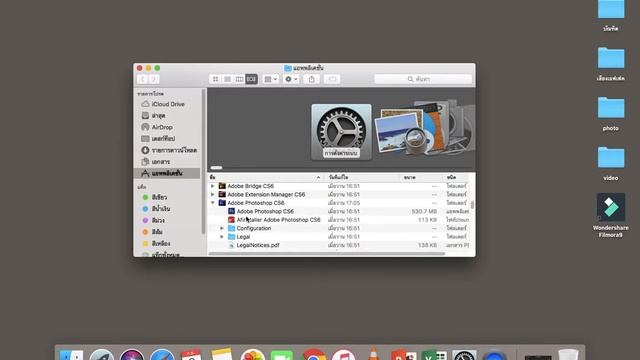The height and width of the screenshot is (360, 640).
Task: Go forward in Finder history
Action: pos(154,79)
